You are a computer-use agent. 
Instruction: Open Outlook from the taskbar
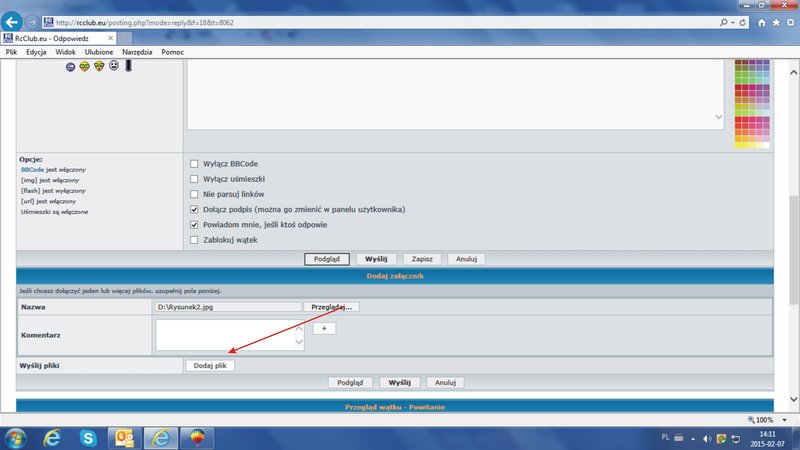124,438
